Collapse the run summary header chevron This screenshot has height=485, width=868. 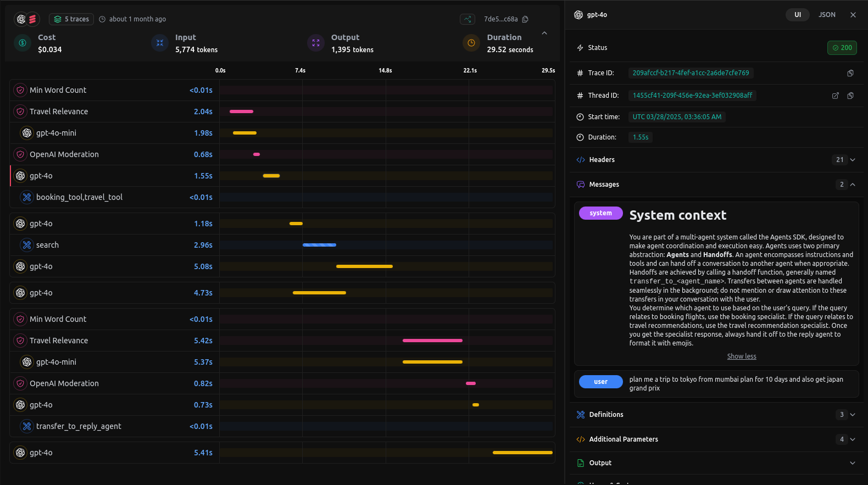pos(544,34)
